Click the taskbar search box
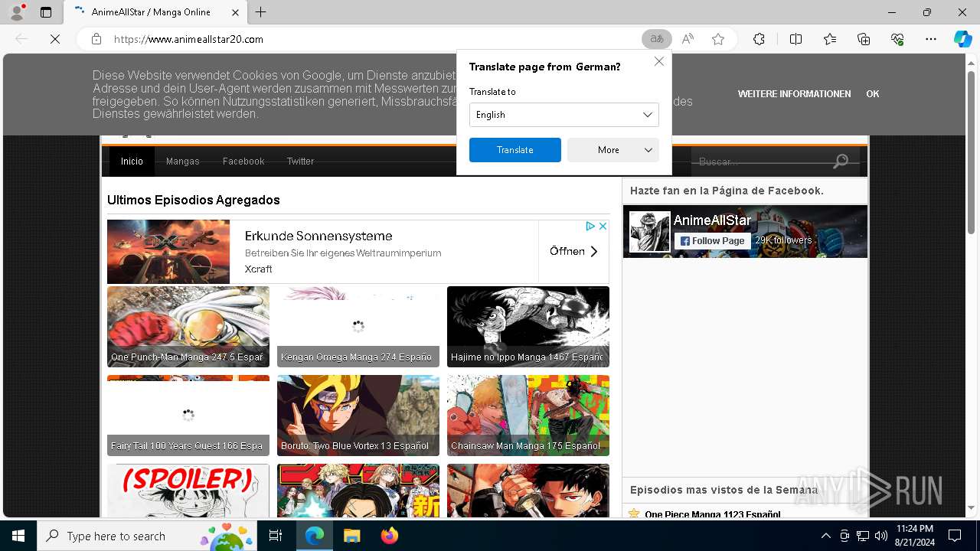Image resolution: width=980 pixels, height=551 pixels. tap(149, 536)
